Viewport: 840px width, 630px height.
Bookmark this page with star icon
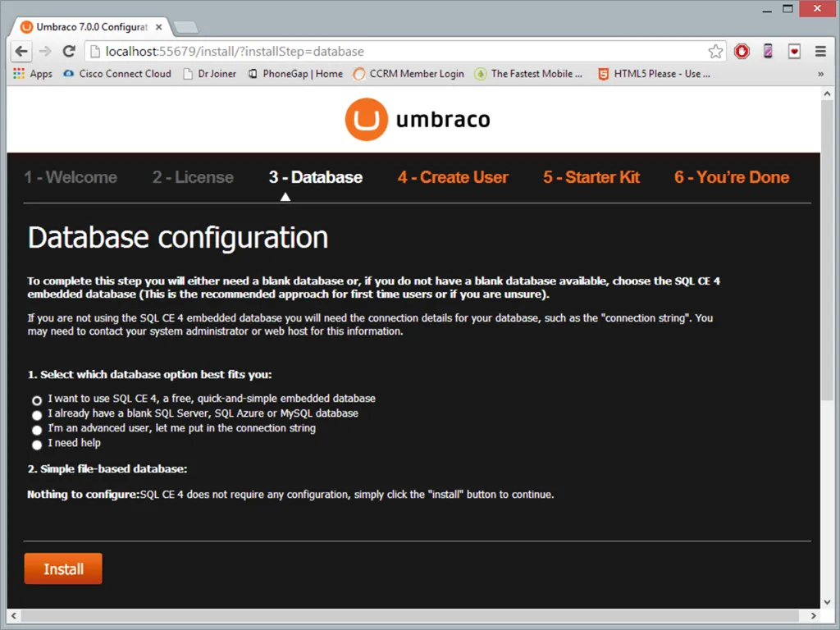coord(715,52)
